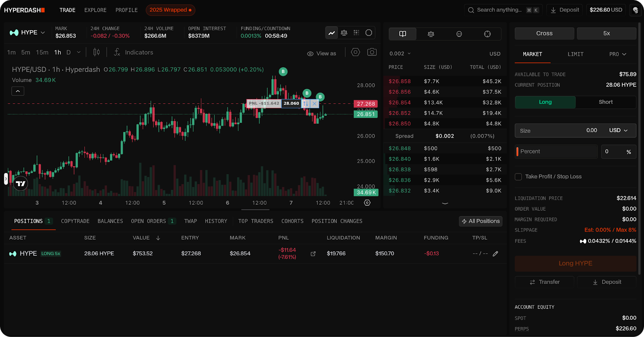Screen dimensions: 644x337
Task: Show the order book tab icon
Action: coord(402,34)
